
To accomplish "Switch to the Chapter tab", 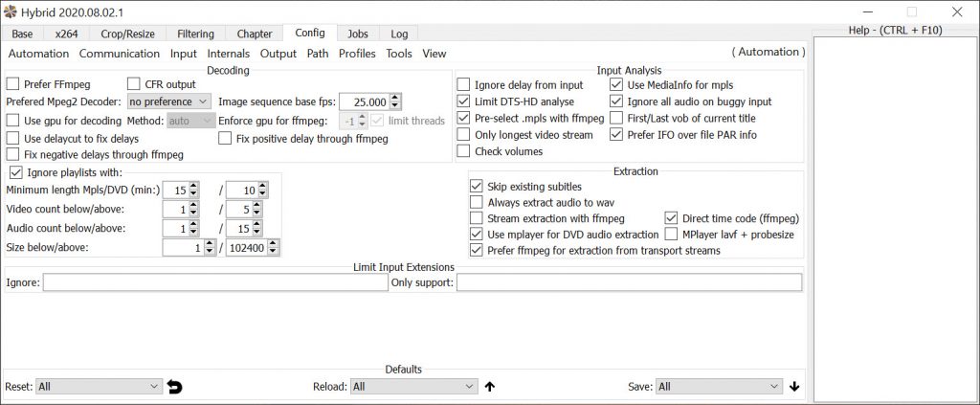I will tap(255, 34).
